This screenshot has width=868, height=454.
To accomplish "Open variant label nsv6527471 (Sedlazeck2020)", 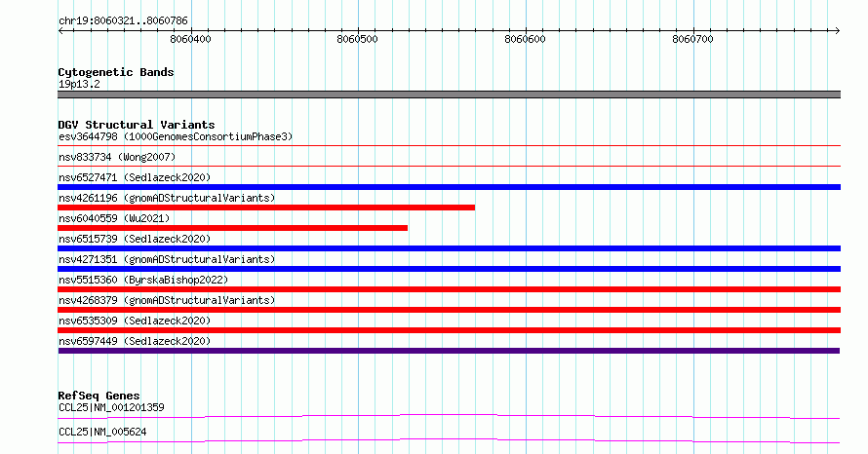I will 135,177.
